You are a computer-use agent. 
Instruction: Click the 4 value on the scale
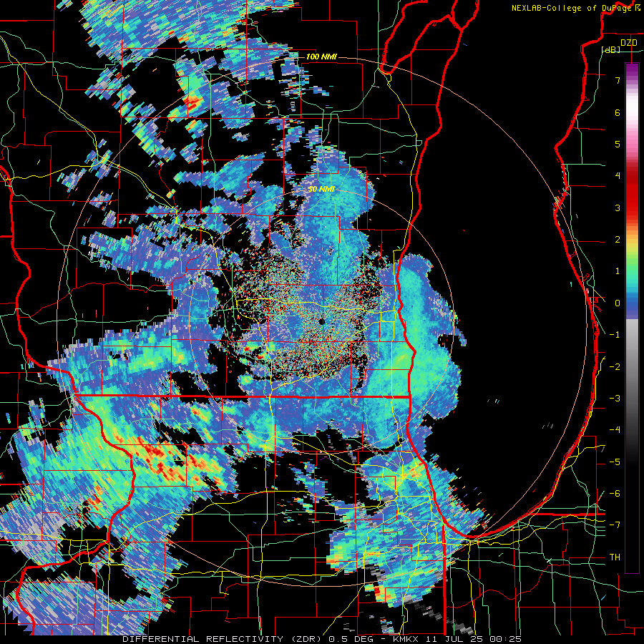tap(618, 176)
